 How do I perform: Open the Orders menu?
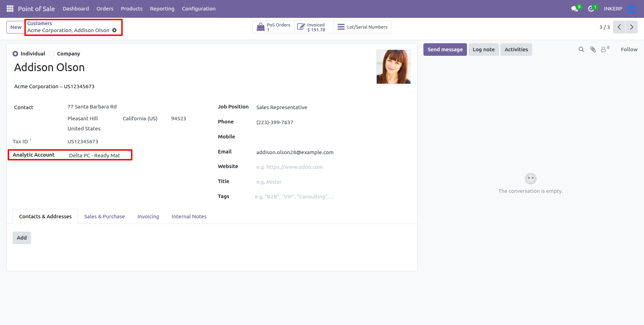click(x=105, y=9)
